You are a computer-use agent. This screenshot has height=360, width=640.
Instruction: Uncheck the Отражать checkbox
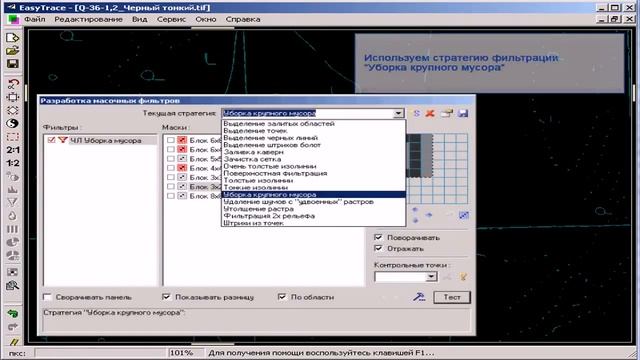point(378,248)
